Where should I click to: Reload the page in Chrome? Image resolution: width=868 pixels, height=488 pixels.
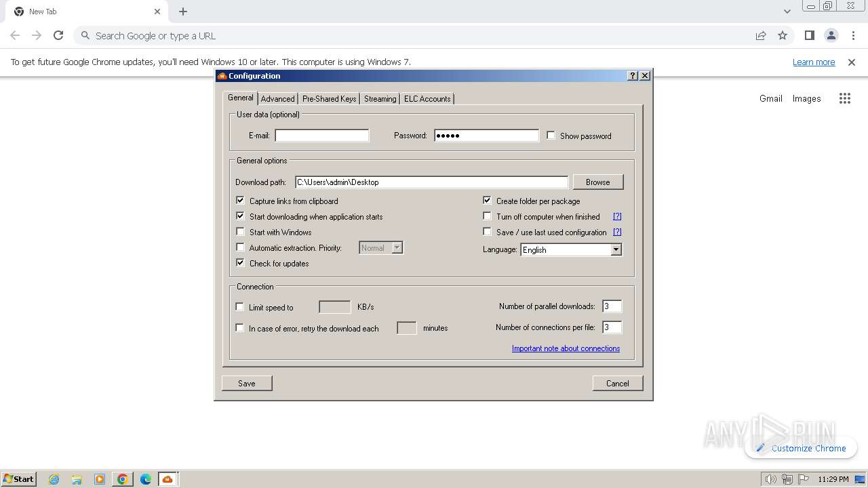tap(58, 35)
